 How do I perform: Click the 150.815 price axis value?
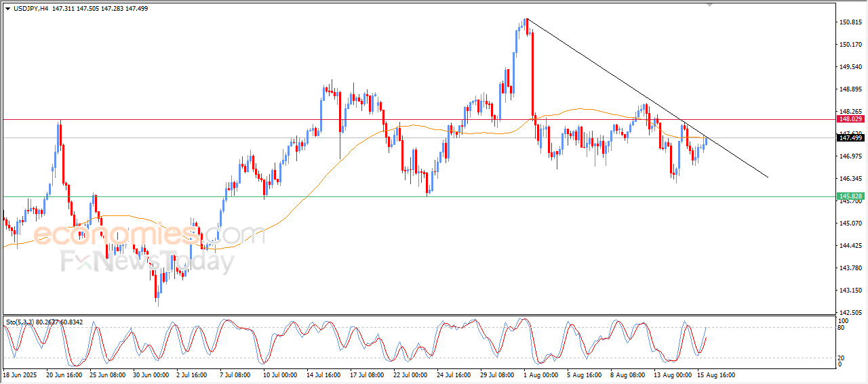point(850,22)
